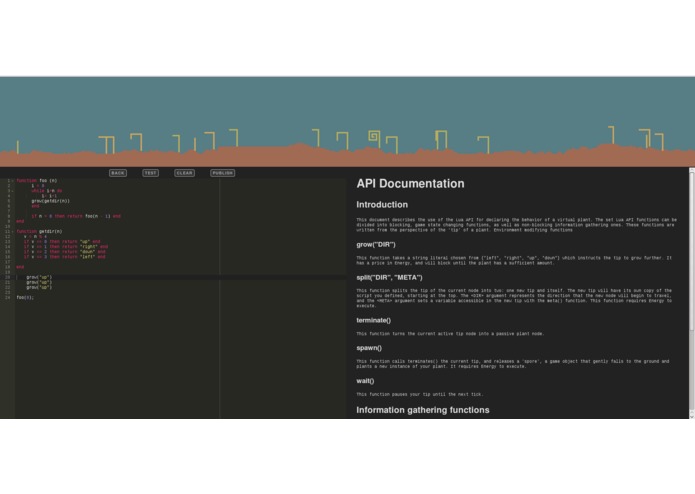Click the line returning "down"
The width and height of the screenshot is (695, 494).
pyautogui.click(x=65, y=252)
